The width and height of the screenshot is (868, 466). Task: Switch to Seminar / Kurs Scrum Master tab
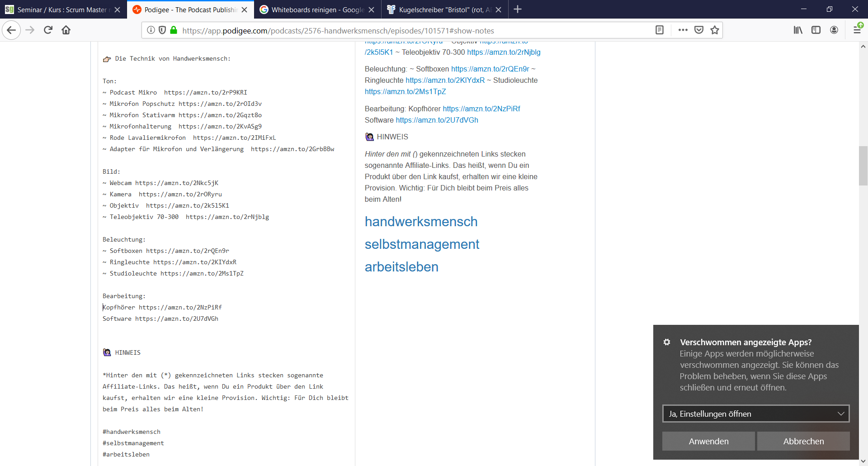(62, 10)
